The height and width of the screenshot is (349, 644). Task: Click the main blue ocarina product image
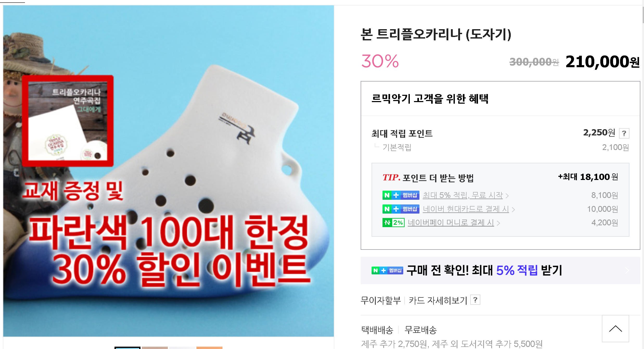tap(169, 171)
